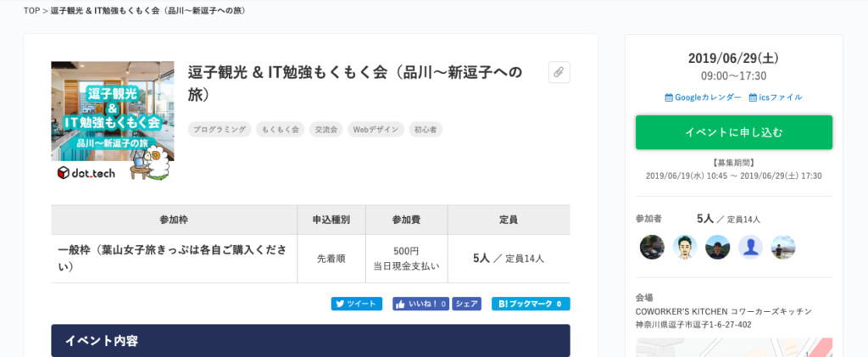Click the date 2019/06/29(土) in sidebar
This screenshot has height=357, width=868.
point(734,59)
